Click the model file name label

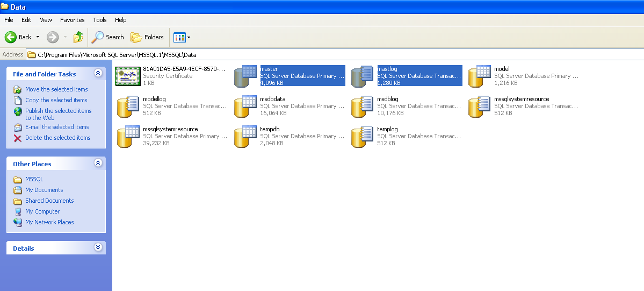tap(502, 69)
